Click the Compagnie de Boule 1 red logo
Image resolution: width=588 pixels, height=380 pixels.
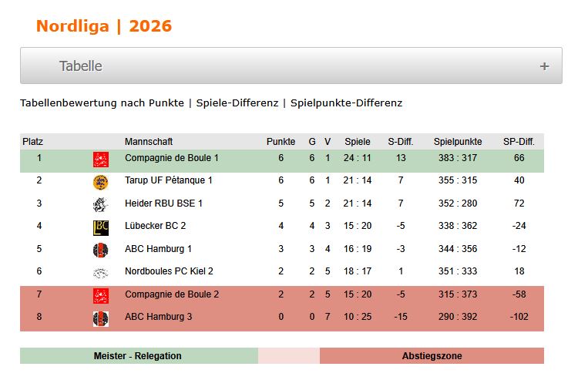click(101, 160)
